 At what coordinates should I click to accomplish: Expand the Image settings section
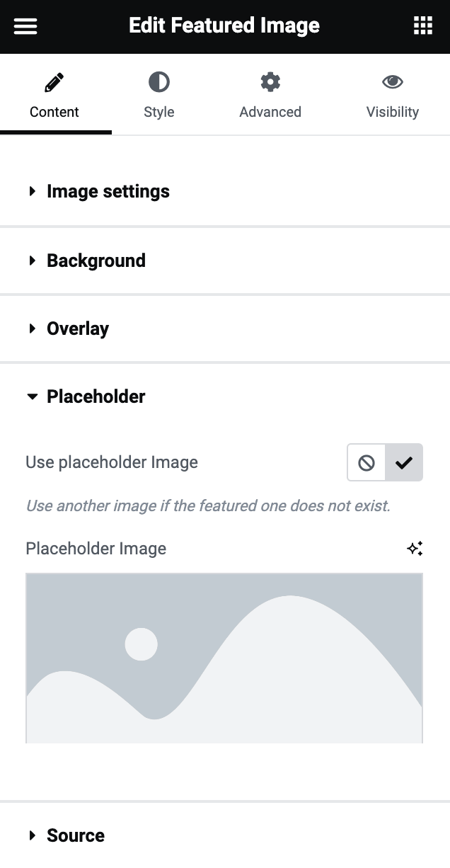tap(108, 191)
